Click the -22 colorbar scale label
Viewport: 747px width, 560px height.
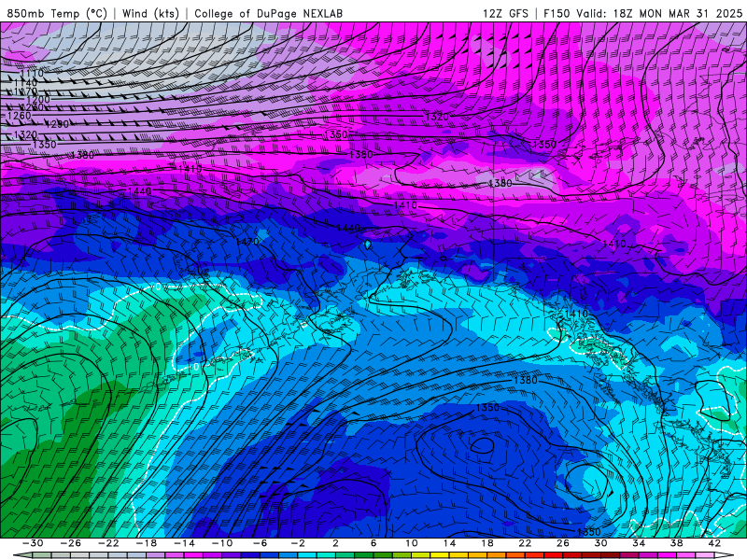tap(108, 543)
